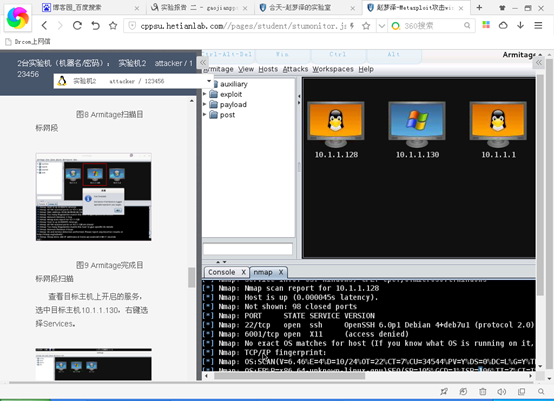Screen dimensions: 554x401
Task: Open the Armitage Help menu
Action: pos(366,69)
